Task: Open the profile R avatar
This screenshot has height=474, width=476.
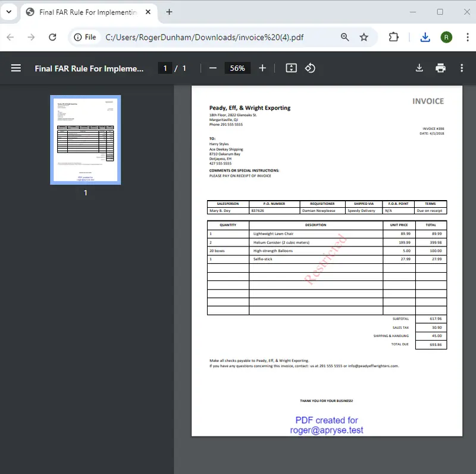Action: [x=446, y=37]
